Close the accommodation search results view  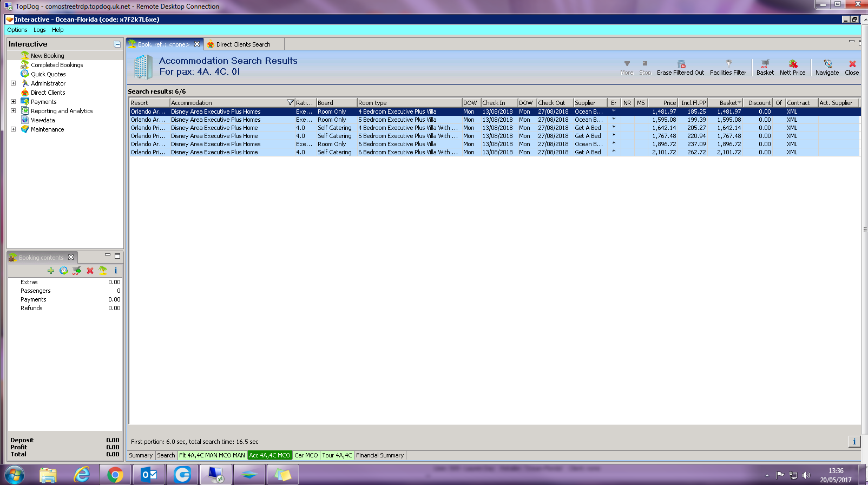[852, 68]
